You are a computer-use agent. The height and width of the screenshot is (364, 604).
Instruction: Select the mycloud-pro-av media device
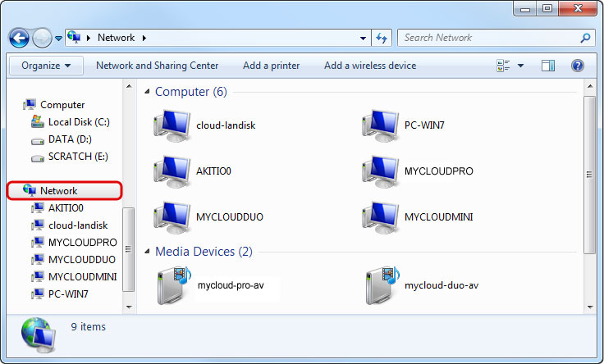coord(173,285)
